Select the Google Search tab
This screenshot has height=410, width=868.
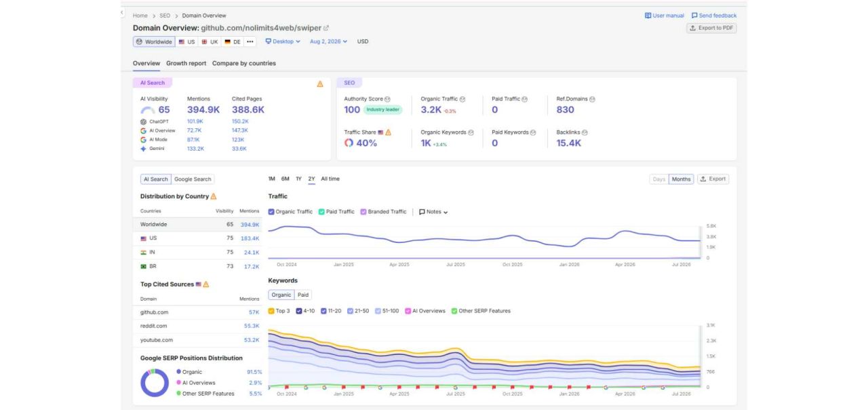point(193,179)
